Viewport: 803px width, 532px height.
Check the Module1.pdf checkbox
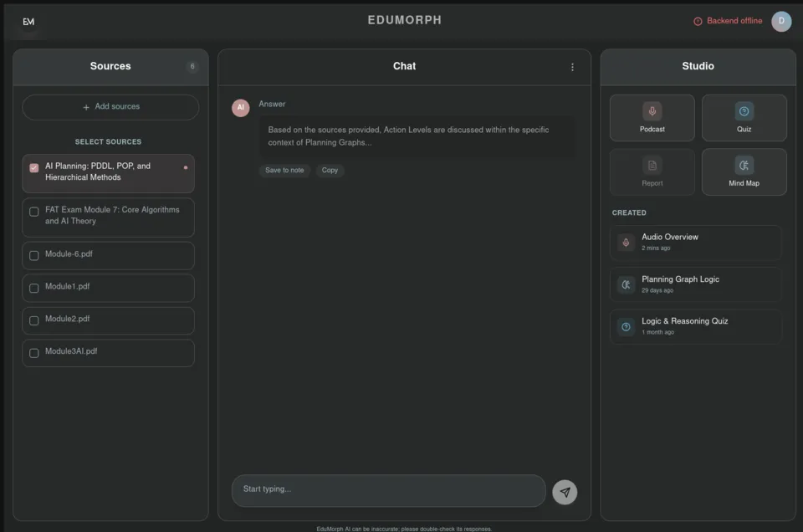(x=33, y=289)
